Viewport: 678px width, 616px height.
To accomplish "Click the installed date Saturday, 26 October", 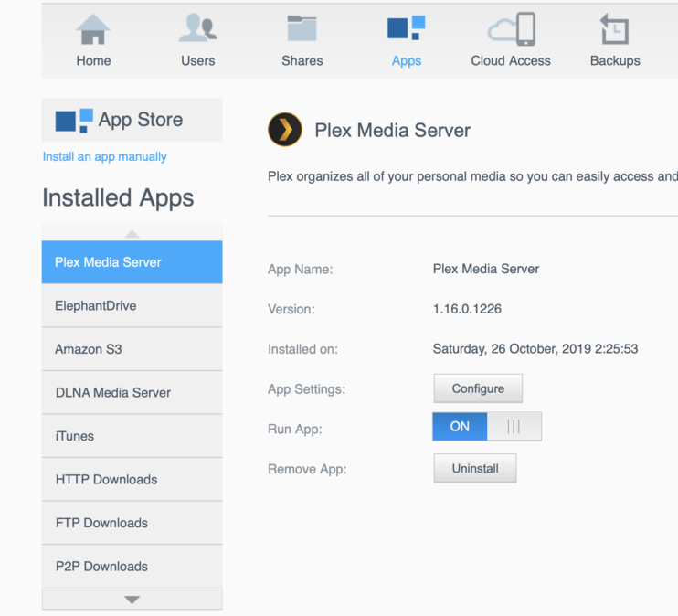I will pos(535,348).
